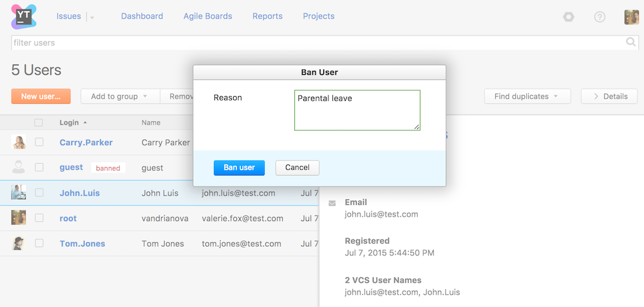Confirm with the Ban user button

(239, 168)
